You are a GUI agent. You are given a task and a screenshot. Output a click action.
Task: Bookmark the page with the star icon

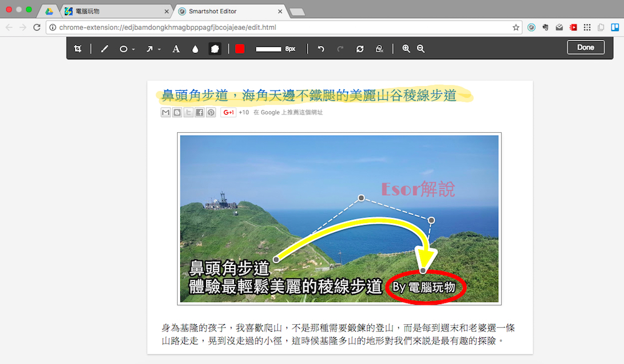point(516,27)
